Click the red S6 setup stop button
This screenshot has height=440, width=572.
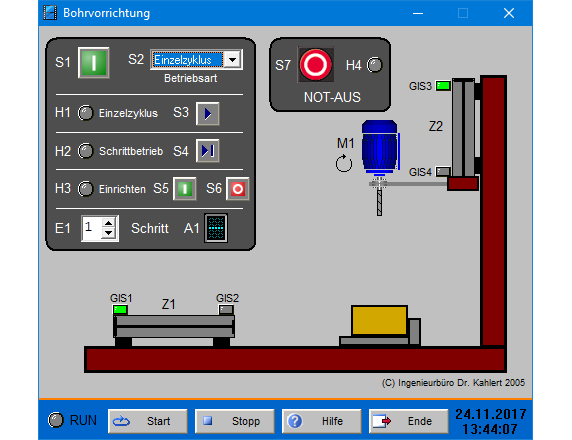tap(238, 189)
